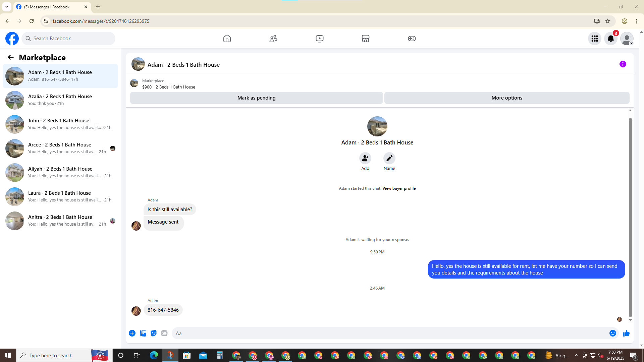Click the Name edit pencil icon
This screenshot has height=362, width=644.
point(389,158)
